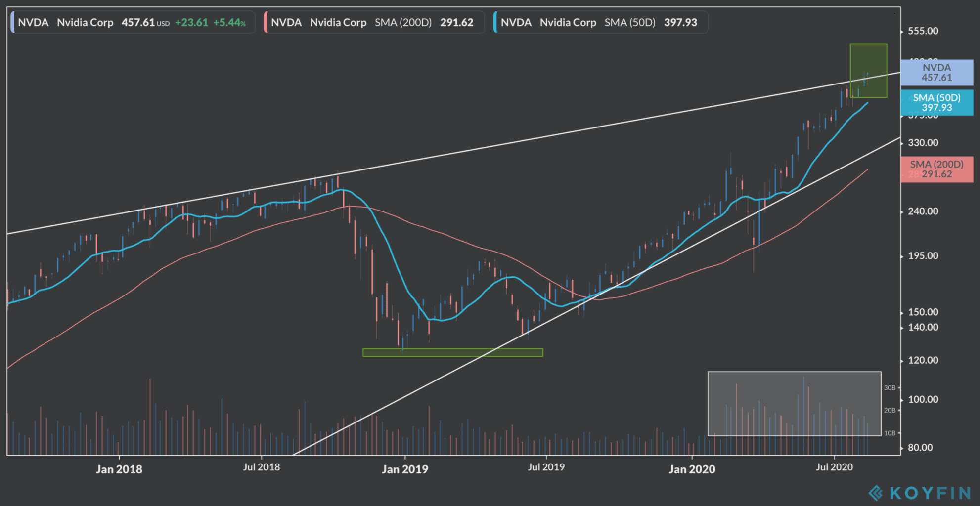Click the 240.00 price axis label

point(923,211)
